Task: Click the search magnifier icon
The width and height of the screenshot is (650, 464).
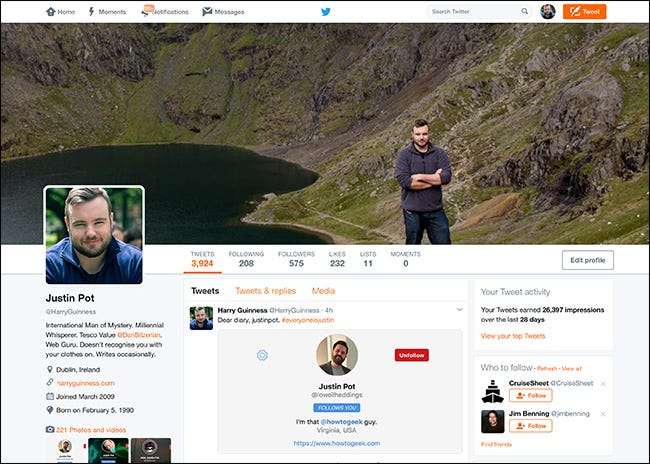Action: 524,12
